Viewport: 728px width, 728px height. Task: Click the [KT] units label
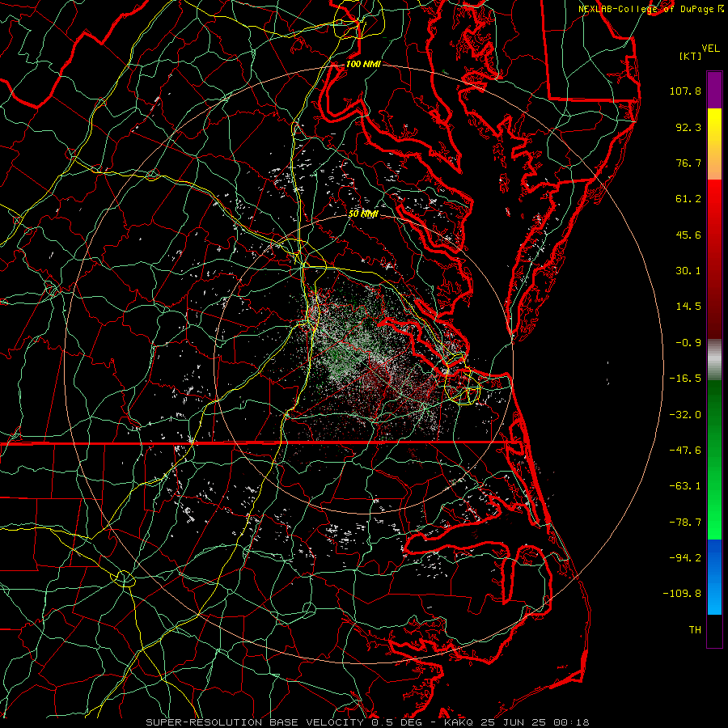(x=691, y=56)
